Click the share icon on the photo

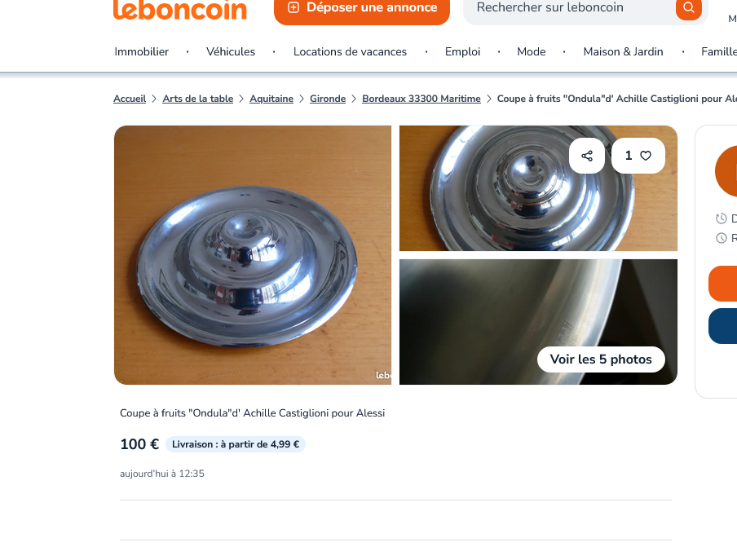click(x=587, y=156)
